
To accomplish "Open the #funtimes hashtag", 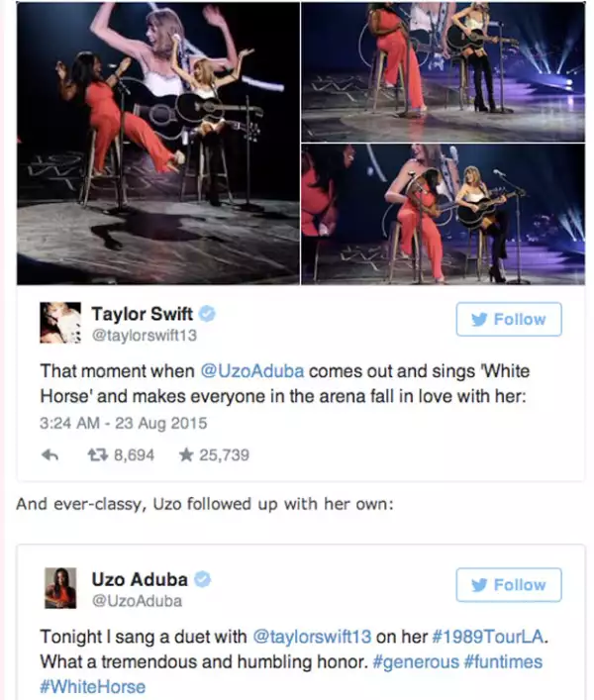I will click(503, 661).
